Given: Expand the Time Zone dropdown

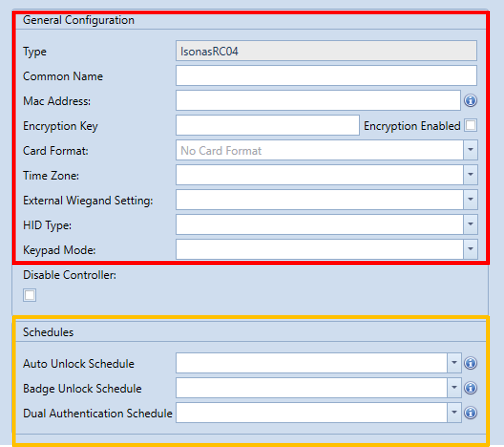Looking at the screenshot, I should tap(470, 175).
